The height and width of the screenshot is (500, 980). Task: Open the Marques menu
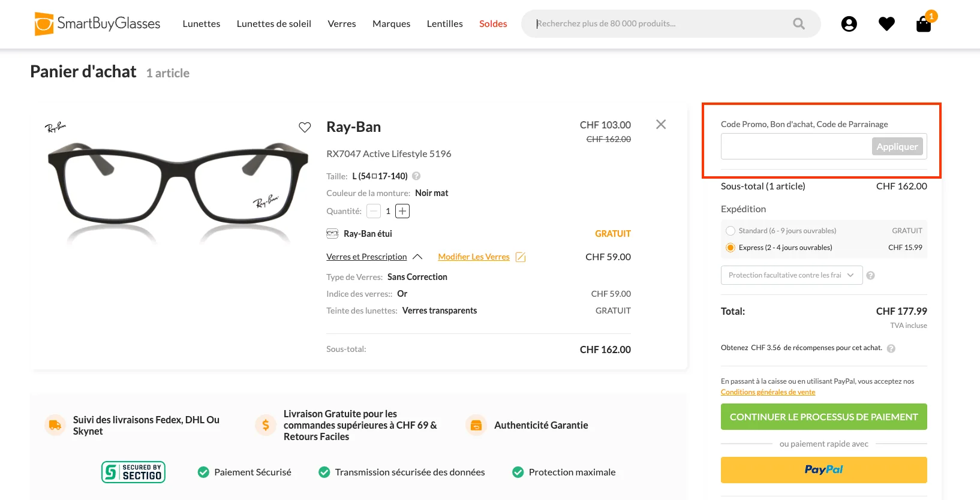point(392,24)
